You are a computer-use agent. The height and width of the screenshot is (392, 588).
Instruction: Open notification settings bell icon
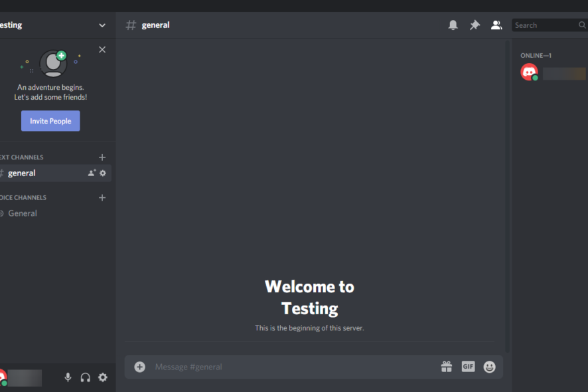(453, 25)
